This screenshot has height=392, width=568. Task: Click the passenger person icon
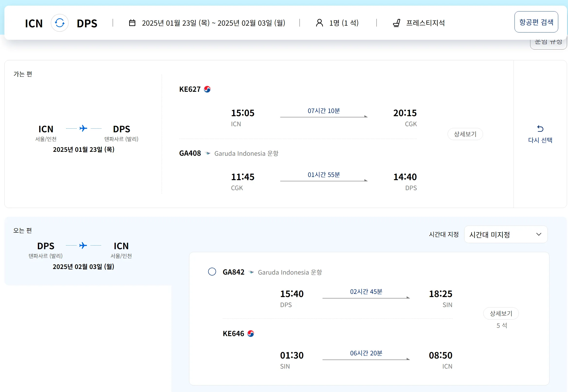319,23
